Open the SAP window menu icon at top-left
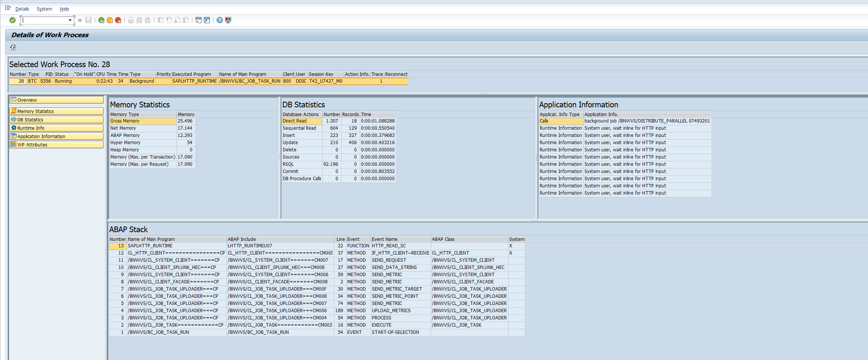This screenshot has width=868, height=360. 8,8
